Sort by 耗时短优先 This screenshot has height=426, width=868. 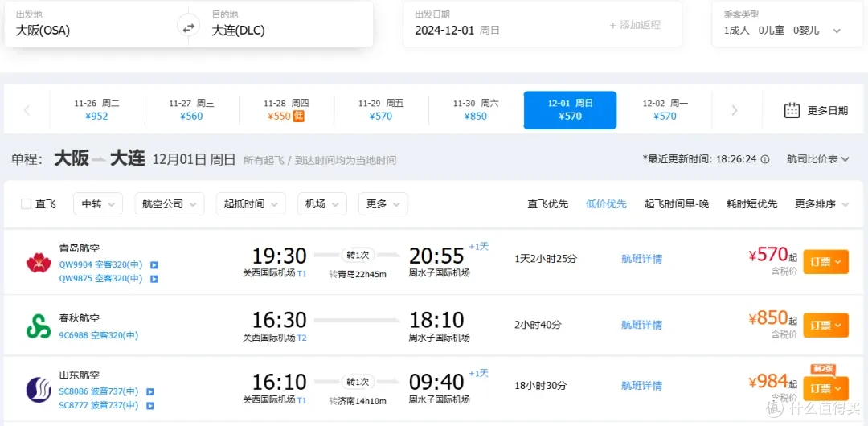751,204
